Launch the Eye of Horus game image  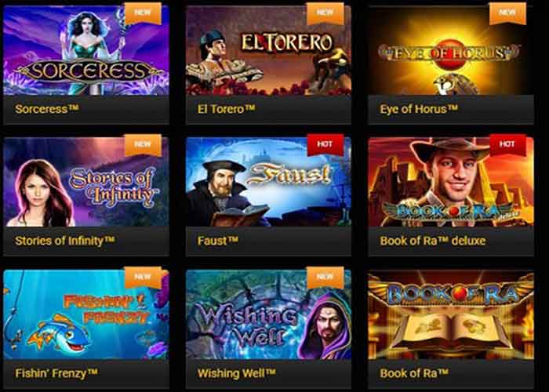(451, 50)
